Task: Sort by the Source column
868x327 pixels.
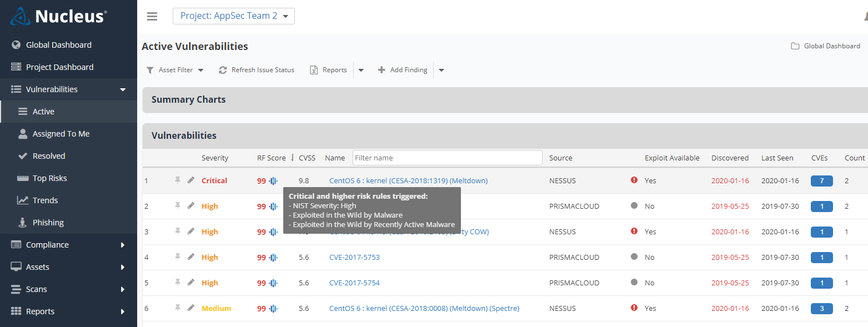Action: [x=561, y=158]
